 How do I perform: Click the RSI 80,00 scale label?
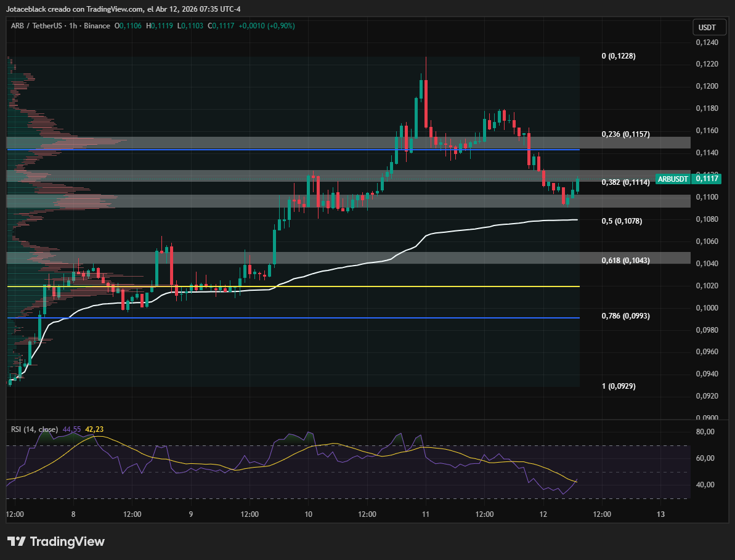[x=705, y=432]
